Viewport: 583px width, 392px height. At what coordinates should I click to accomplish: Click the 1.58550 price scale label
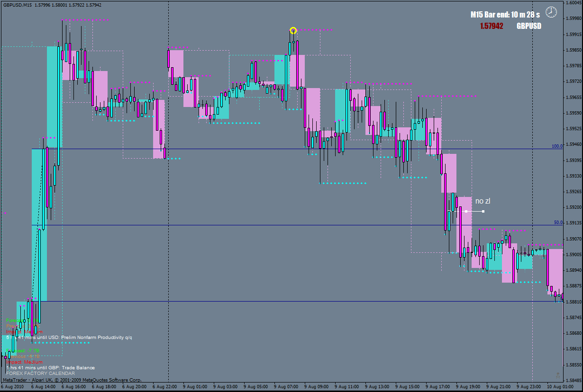[574, 365]
